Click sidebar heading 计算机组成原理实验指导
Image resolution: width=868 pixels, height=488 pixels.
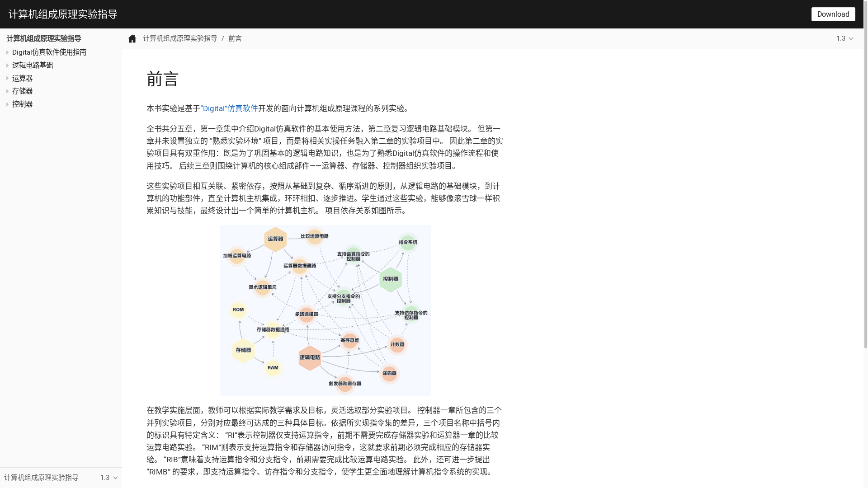coord(44,39)
